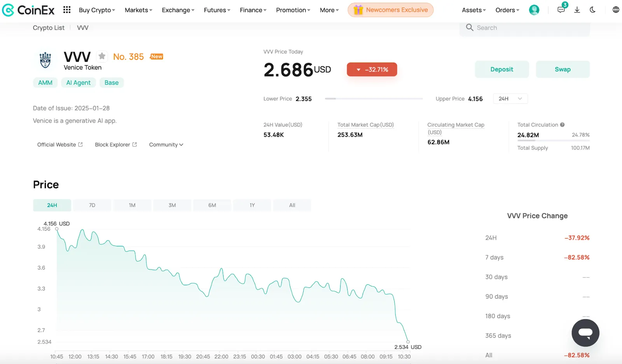
Task: Expand the Exchange menu
Action: [178, 10]
